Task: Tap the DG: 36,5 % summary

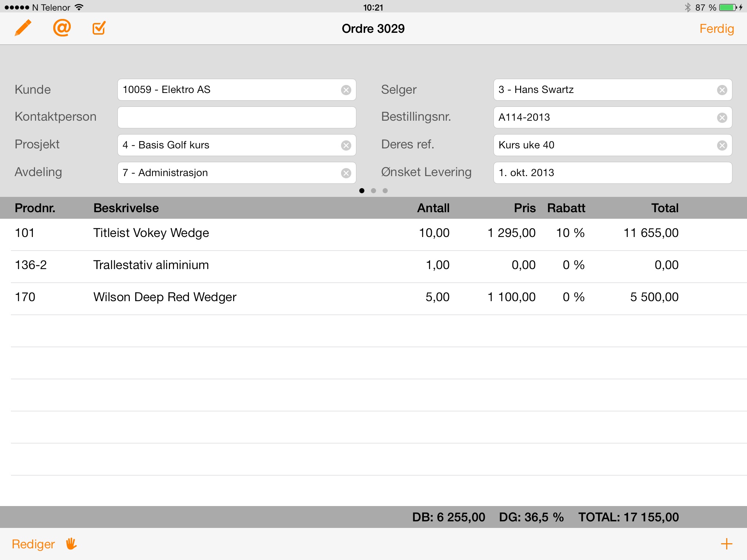Action: pyautogui.click(x=531, y=517)
